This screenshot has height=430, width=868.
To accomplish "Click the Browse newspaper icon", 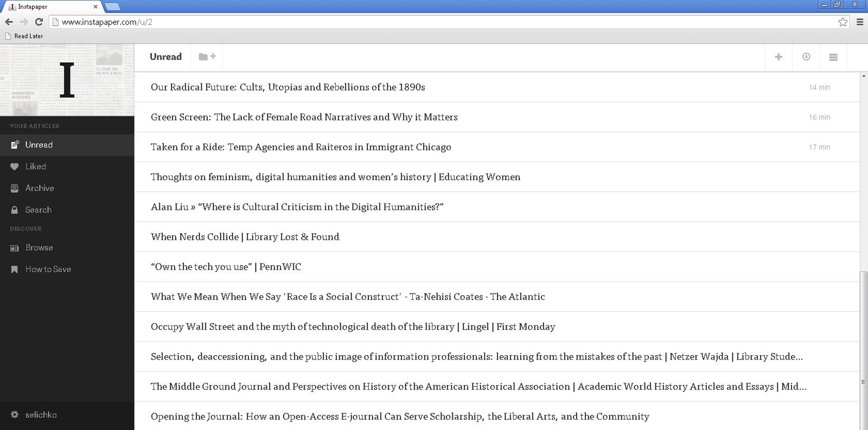I will pos(15,248).
